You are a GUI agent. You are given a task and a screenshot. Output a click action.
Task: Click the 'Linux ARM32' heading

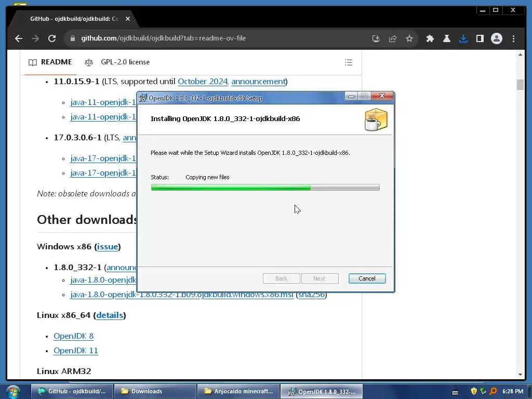64,371
